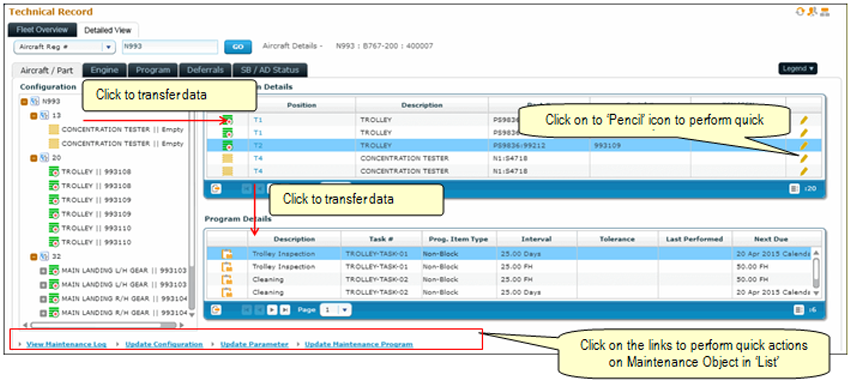This screenshot has height=386, width=850.
Task: Click the task icon for Trolley Inspection 25.00 Days
Action: (x=227, y=254)
